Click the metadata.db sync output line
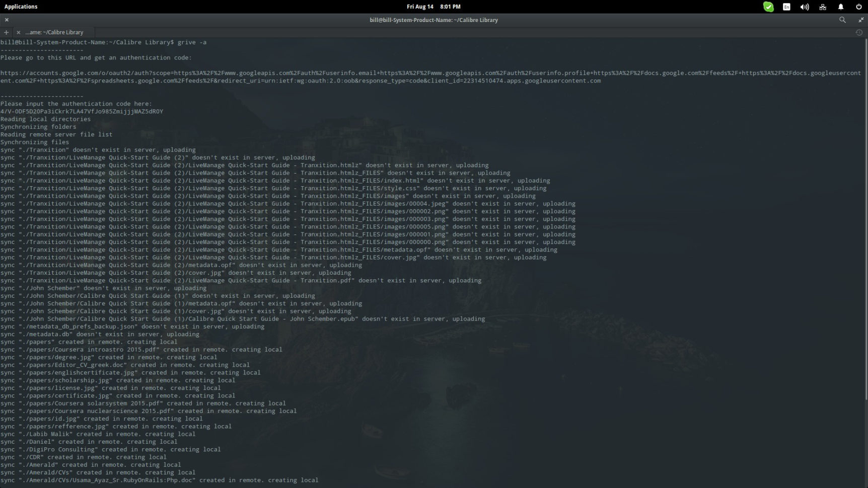Screen dimensions: 868x488 100,334
